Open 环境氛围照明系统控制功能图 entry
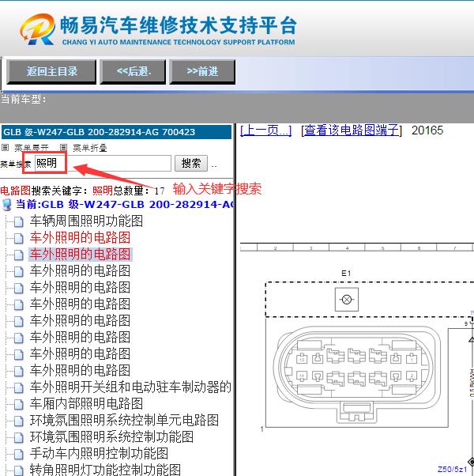Image resolution: width=474 pixels, height=476 pixels. [x=111, y=437]
